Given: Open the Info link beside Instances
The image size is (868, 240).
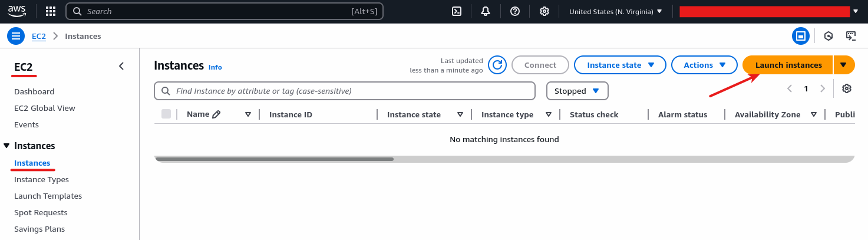Looking at the screenshot, I should tap(215, 67).
